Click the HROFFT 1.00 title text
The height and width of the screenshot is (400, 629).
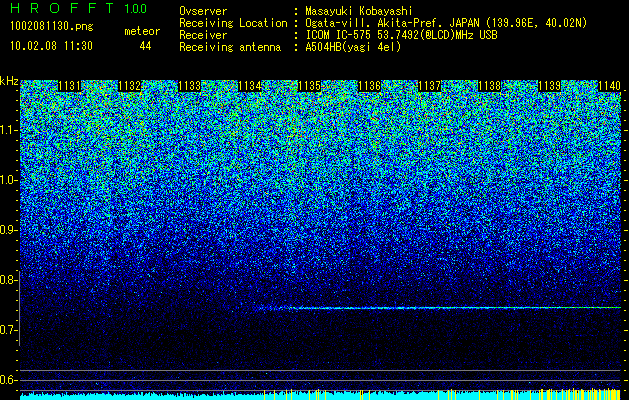[78, 8]
